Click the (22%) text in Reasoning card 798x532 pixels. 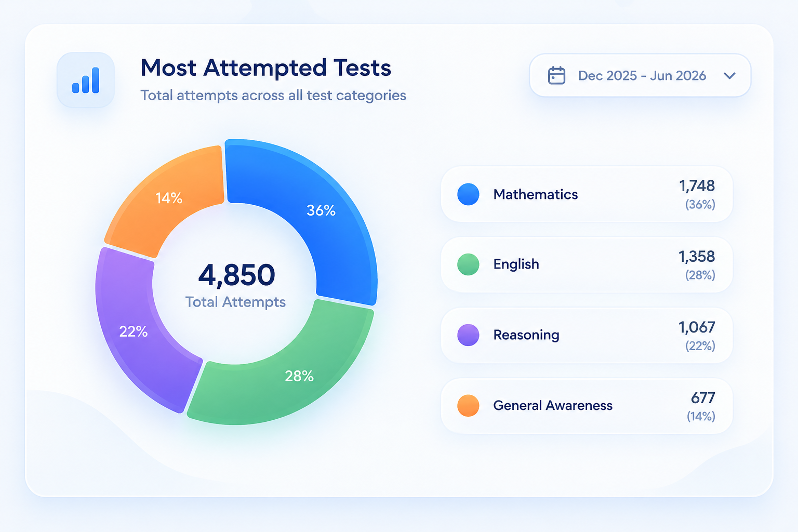(x=700, y=345)
